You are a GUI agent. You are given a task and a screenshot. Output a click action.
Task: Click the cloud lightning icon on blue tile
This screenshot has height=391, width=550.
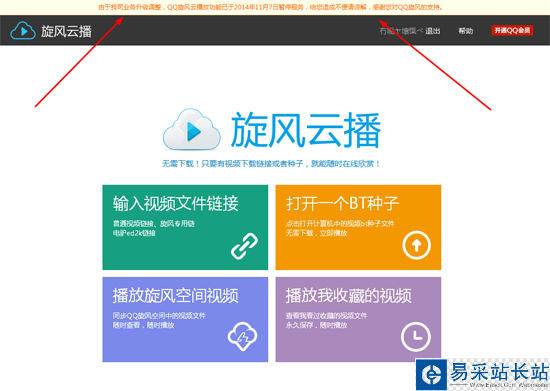[242, 336]
